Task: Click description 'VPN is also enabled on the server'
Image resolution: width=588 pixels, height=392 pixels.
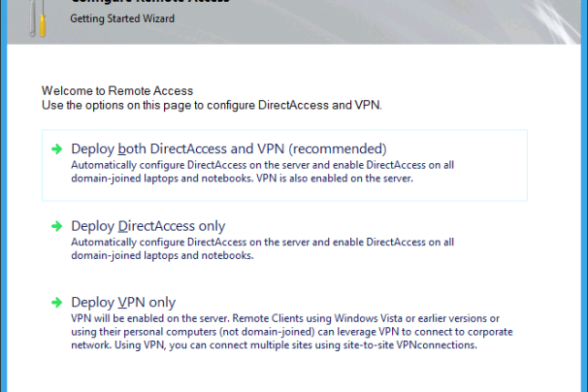Action: coord(335,179)
